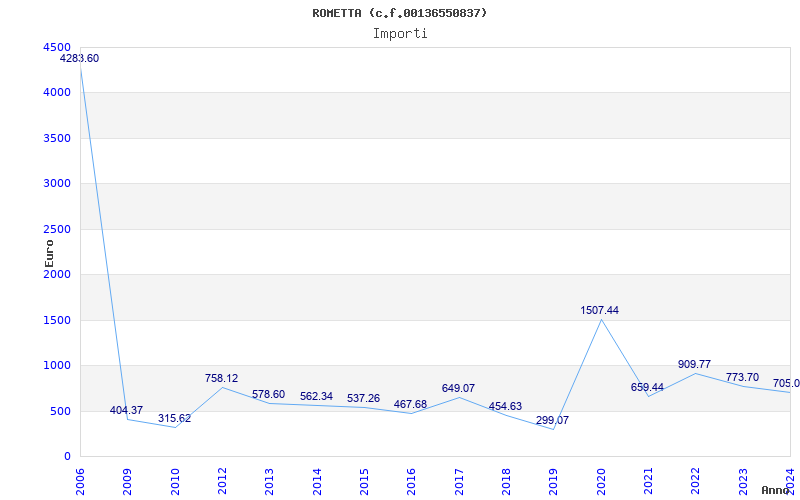Select the 773.70 data label
The width and height of the screenshot is (800, 500).
click(x=742, y=378)
